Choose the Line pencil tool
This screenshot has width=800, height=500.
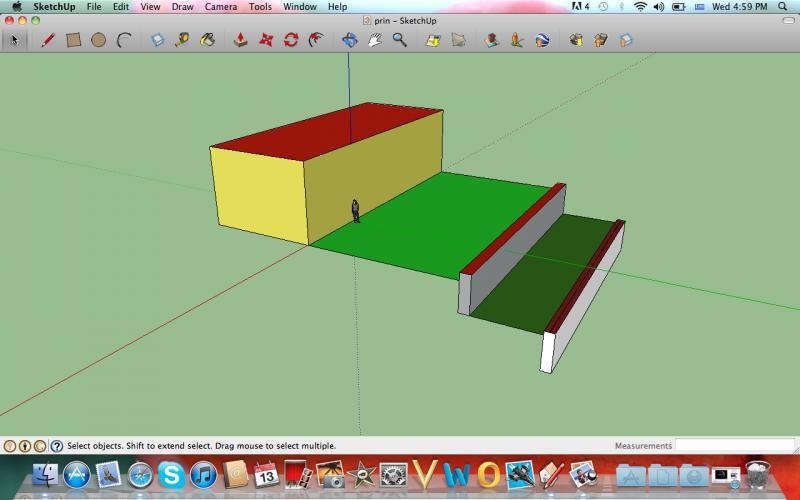[48, 40]
